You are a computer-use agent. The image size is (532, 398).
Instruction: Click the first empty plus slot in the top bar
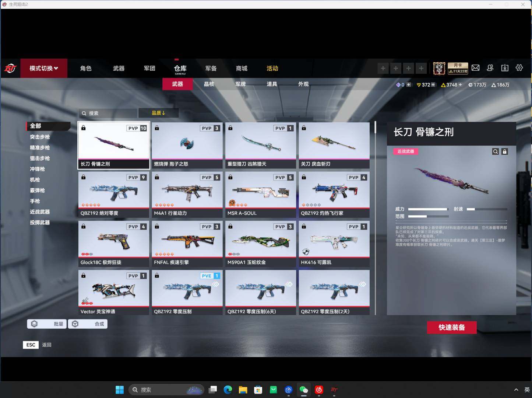pyautogui.click(x=383, y=68)
